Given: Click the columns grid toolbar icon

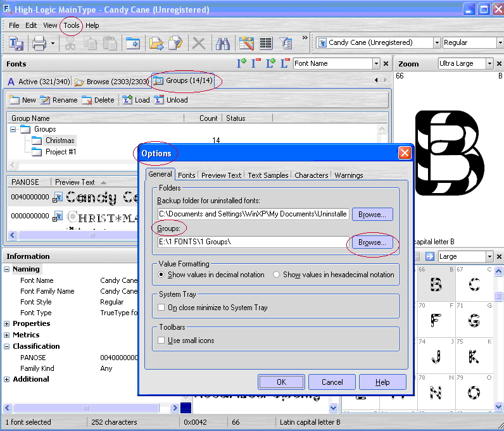Looking at the screenshot, I should (x=266, y=43).
